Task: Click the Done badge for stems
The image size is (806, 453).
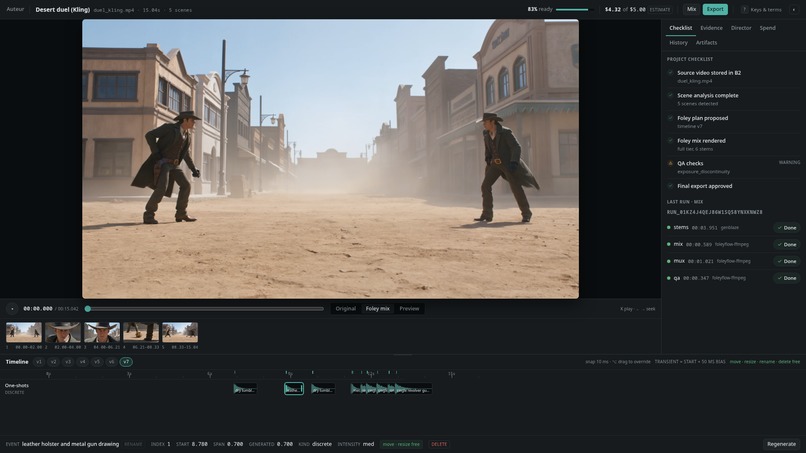Action: 786,228
